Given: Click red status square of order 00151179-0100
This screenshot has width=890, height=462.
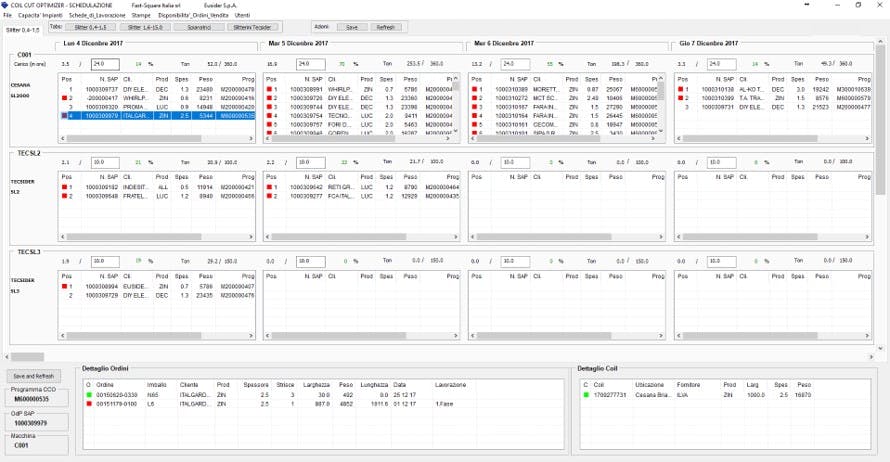Looking at the screenshot, I should [89, 404].
